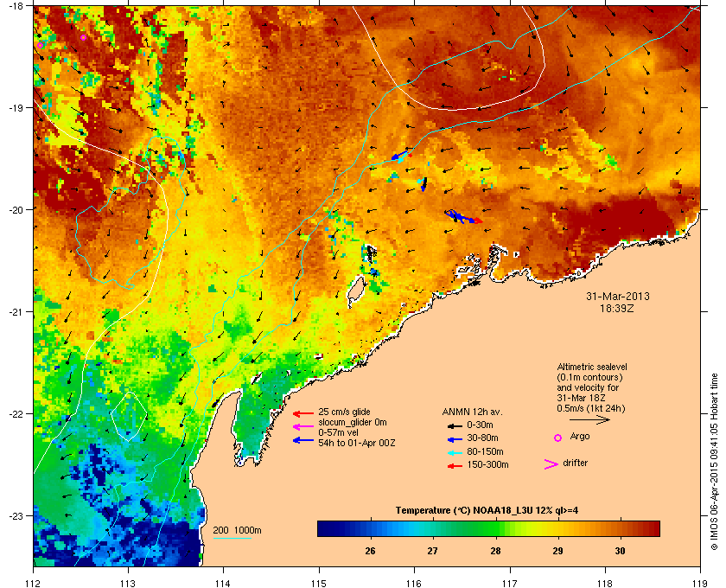Select the cyan 80-150m ANMN arrow
This screenshot has width=726, height=588.
click(455, 453)
